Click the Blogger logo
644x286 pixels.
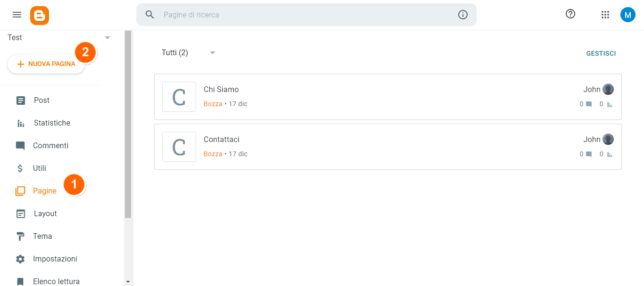(40, 16)
